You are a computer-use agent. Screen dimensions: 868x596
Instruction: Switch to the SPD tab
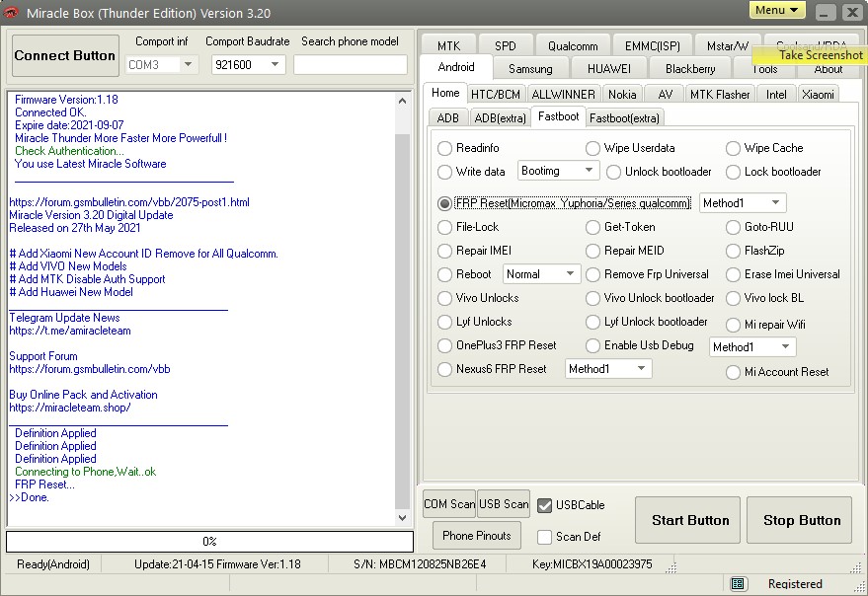coord(505,46)
